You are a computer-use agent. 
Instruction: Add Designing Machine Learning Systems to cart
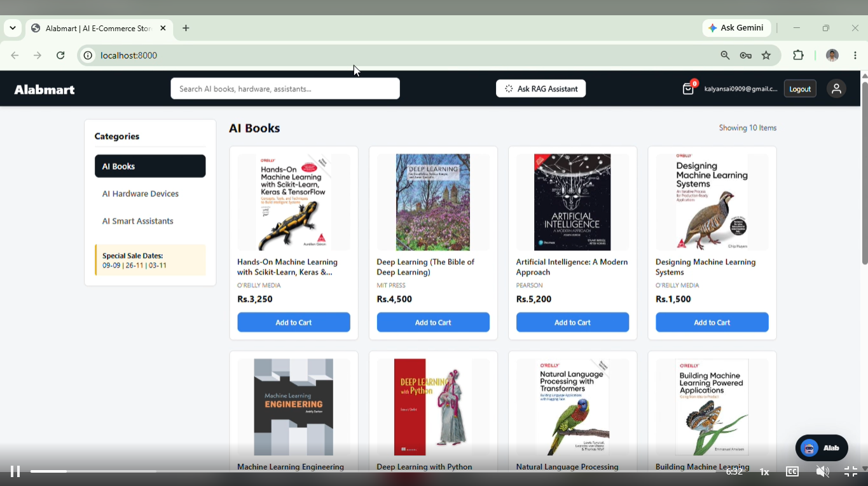tap(712, 322)
